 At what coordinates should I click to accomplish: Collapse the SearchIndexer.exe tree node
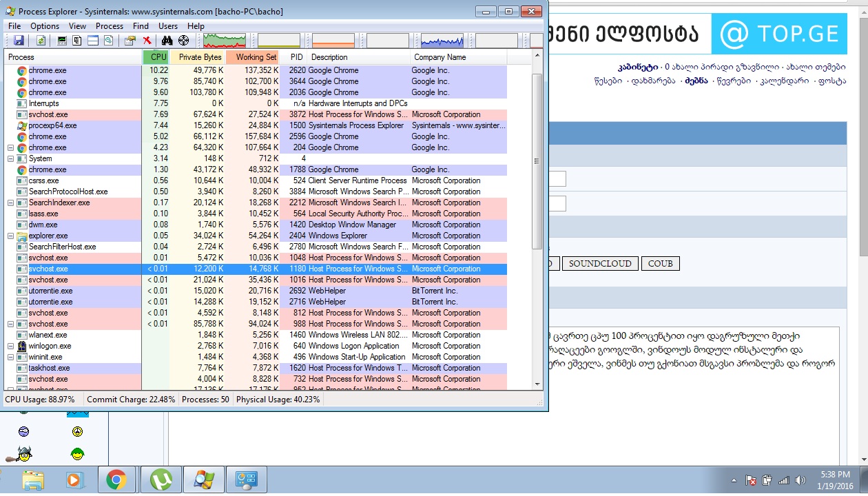[x=10, y=203]
